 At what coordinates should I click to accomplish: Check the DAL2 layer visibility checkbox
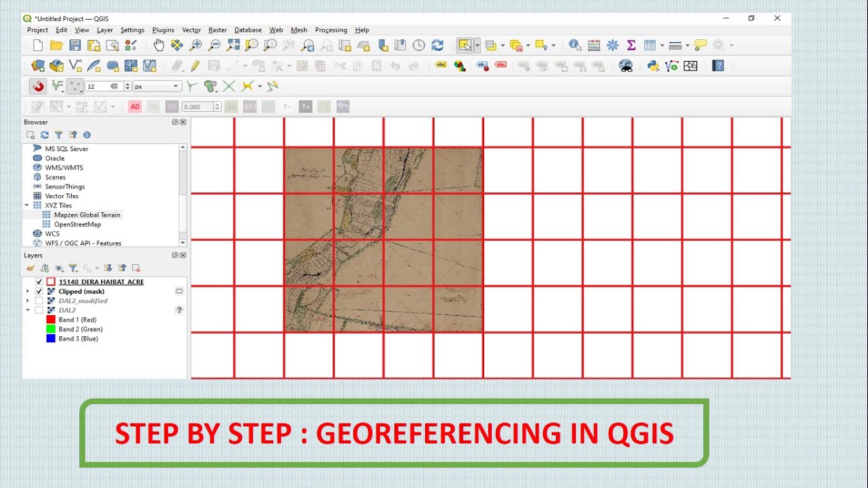click(x=39, y=310)
